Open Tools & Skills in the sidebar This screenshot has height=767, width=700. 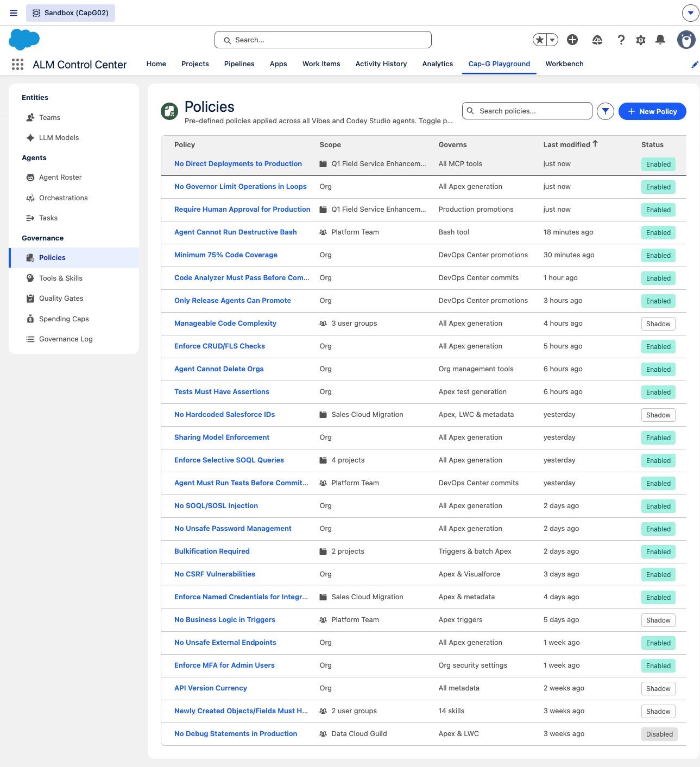(74, 278)
